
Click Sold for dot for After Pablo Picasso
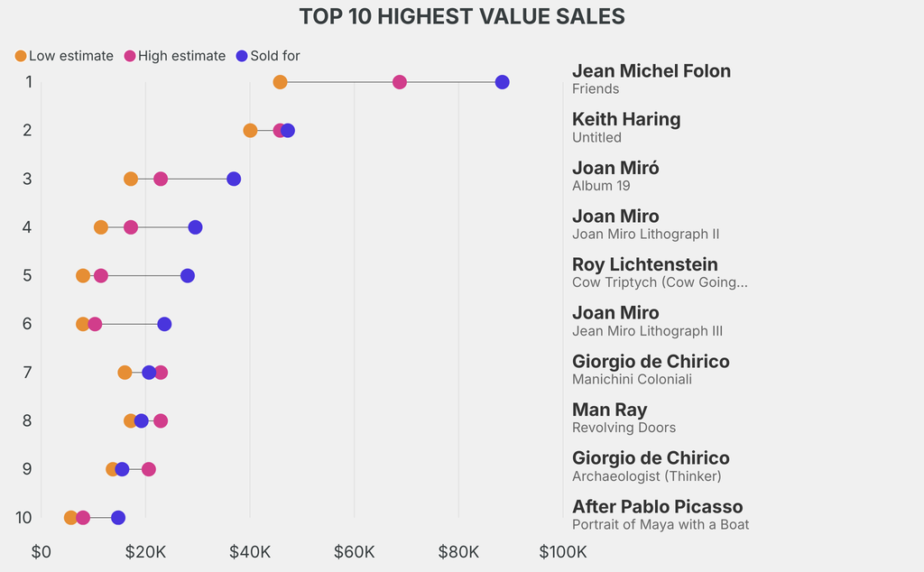[x=118, y=518]
